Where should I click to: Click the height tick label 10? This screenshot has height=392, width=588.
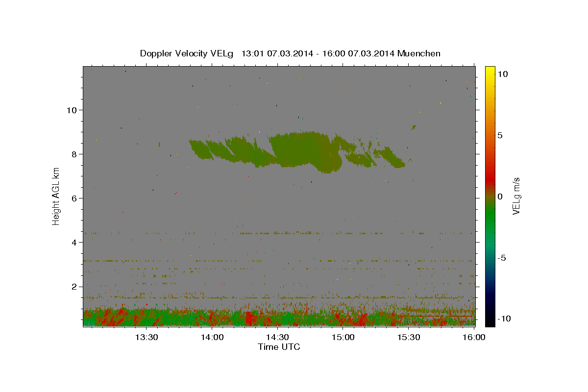coord(72,110)
